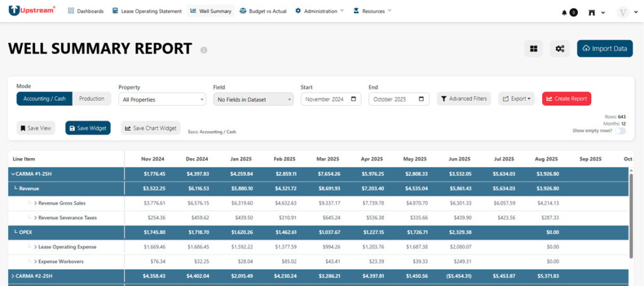Toggle Show empty rows switch

(x=620, y=131)
